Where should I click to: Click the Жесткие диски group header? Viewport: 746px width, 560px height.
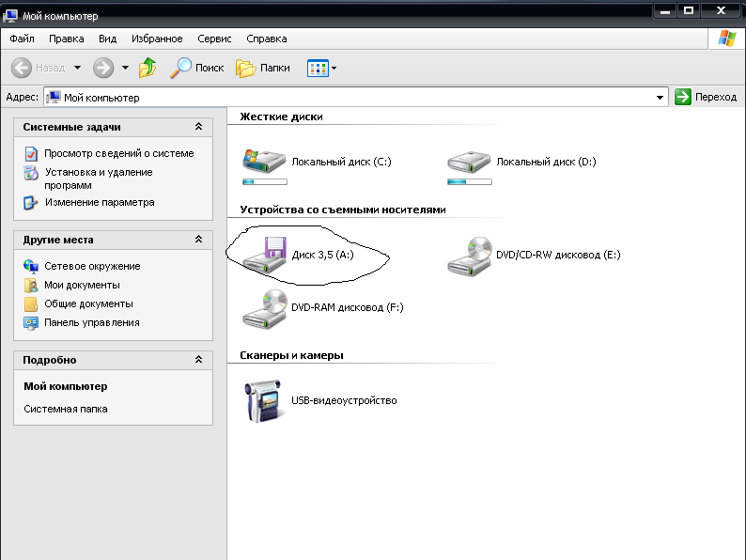[281, 117]
